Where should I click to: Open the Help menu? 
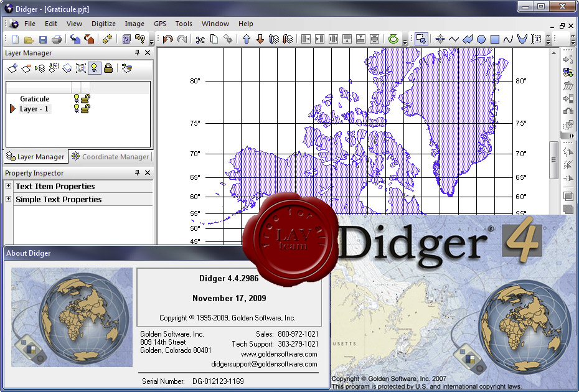pos(245,24)
